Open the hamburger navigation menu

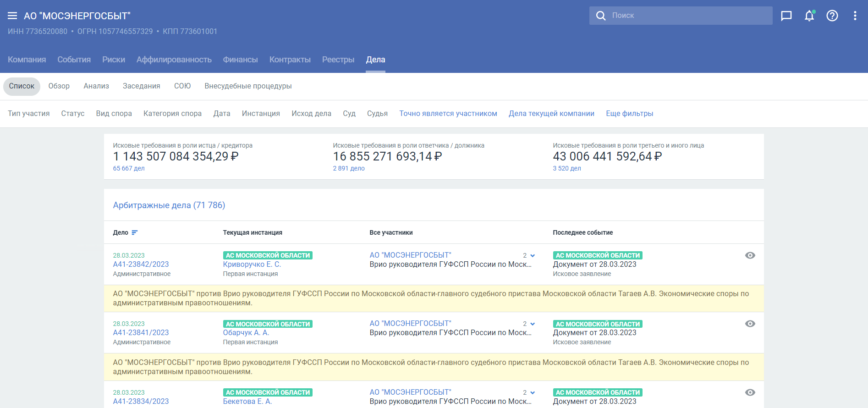point(12,16)
